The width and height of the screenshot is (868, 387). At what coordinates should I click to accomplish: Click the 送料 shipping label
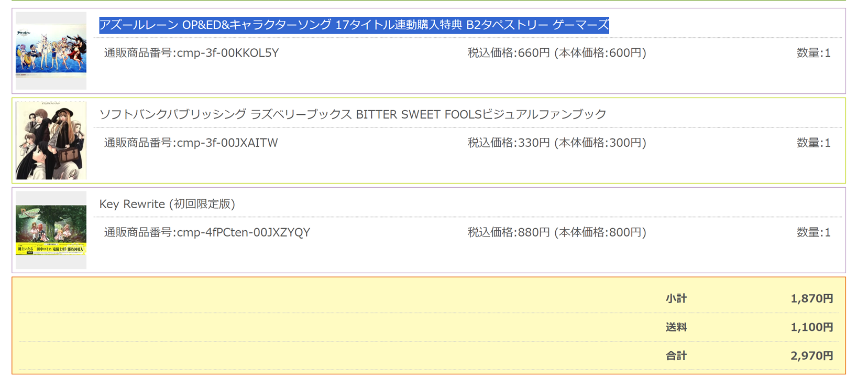(x=676, y=327)
